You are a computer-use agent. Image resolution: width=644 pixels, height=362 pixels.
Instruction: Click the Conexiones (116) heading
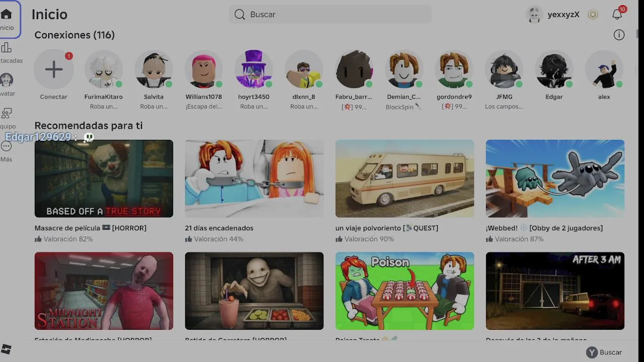point(74,35)
